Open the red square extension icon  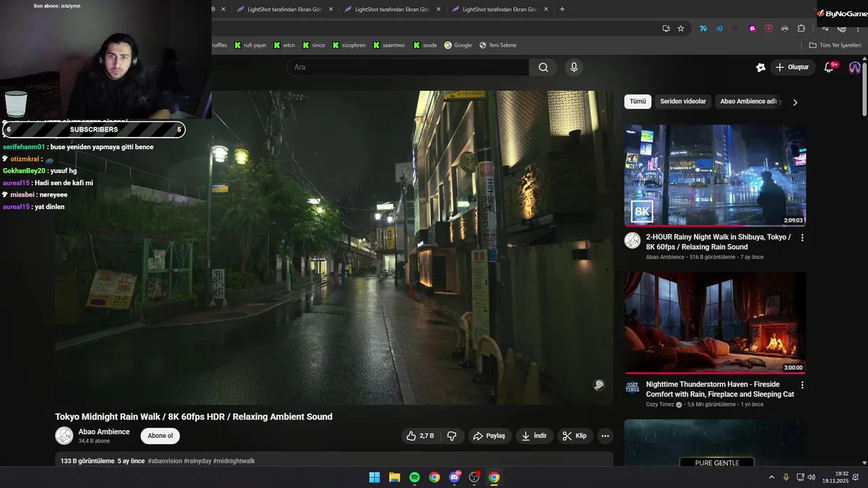coord(768,28)
